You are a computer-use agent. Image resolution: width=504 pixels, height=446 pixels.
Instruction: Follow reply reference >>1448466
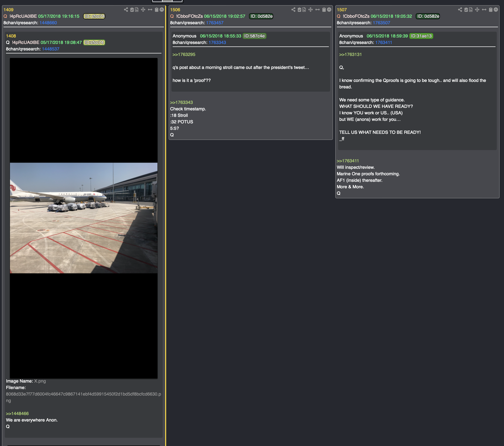17,414
